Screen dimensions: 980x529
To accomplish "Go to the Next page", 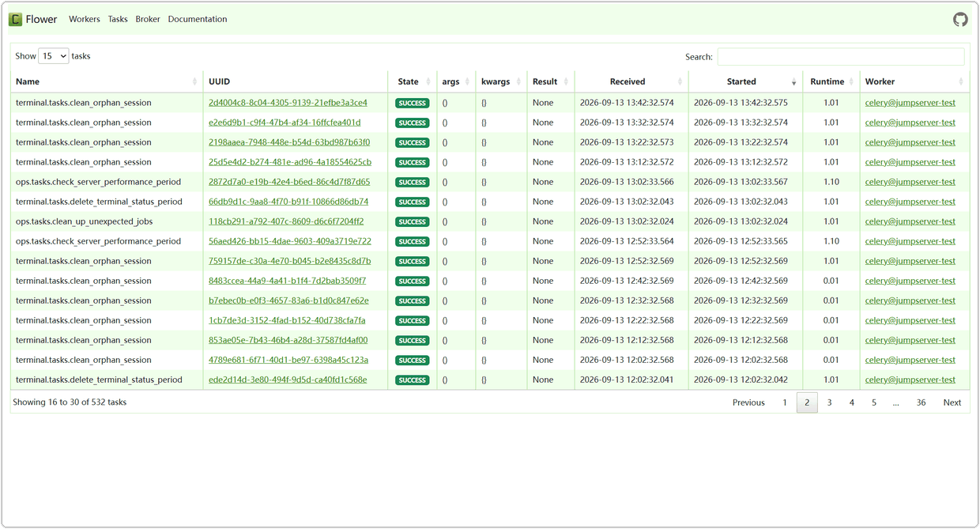I will pos(952,402).
